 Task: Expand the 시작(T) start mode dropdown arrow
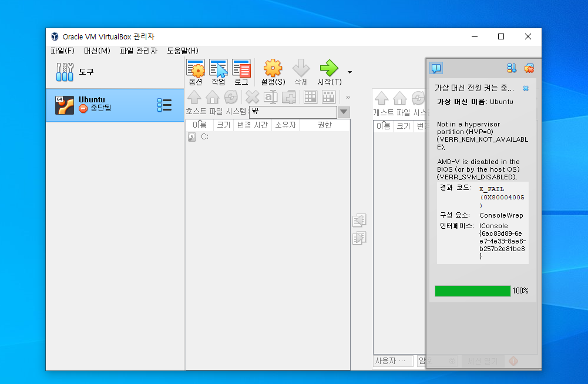(350, 72)
